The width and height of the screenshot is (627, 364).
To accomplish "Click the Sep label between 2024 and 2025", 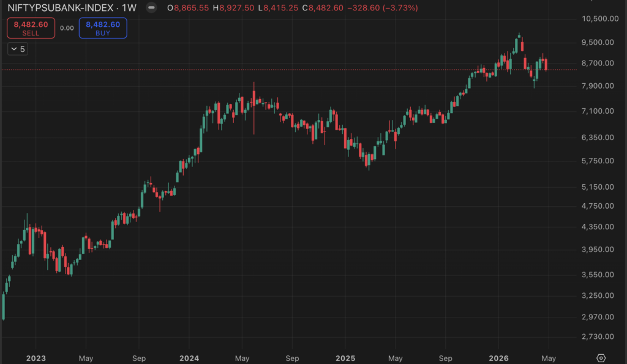I will pyautogui.click(x=292, y=358).
